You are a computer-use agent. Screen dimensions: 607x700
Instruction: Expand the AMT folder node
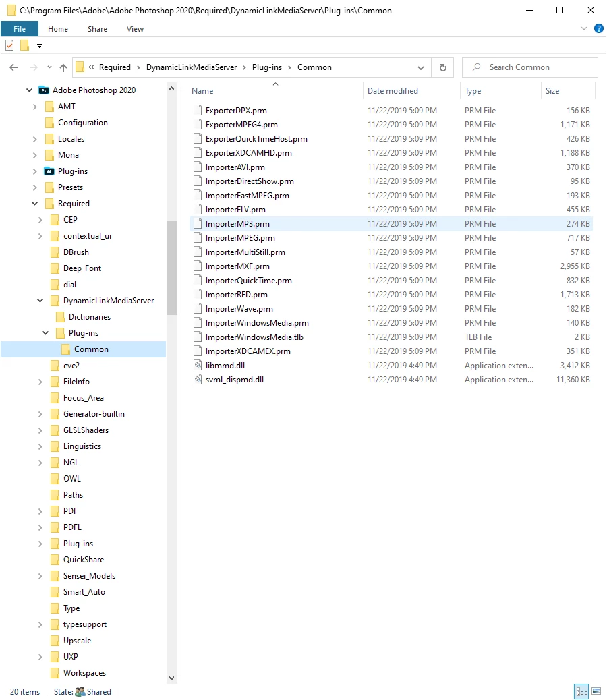pos(35,107)
